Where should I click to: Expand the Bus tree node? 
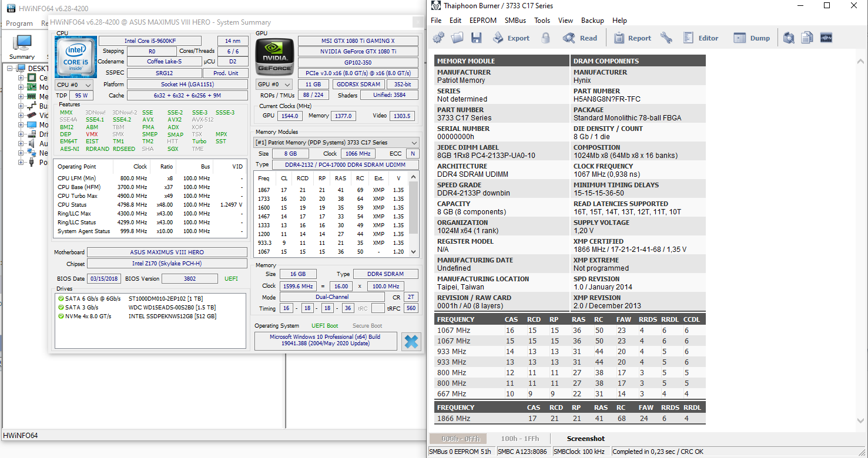21,106
